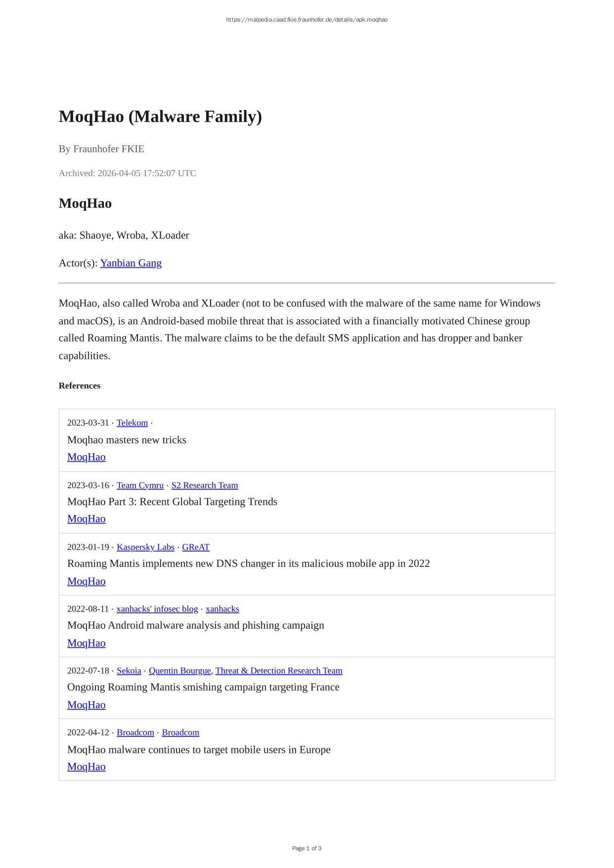Open the Sekoia source link
Image resolution: width=614 pixels, height=868 pixels.
tap(129, 671)
